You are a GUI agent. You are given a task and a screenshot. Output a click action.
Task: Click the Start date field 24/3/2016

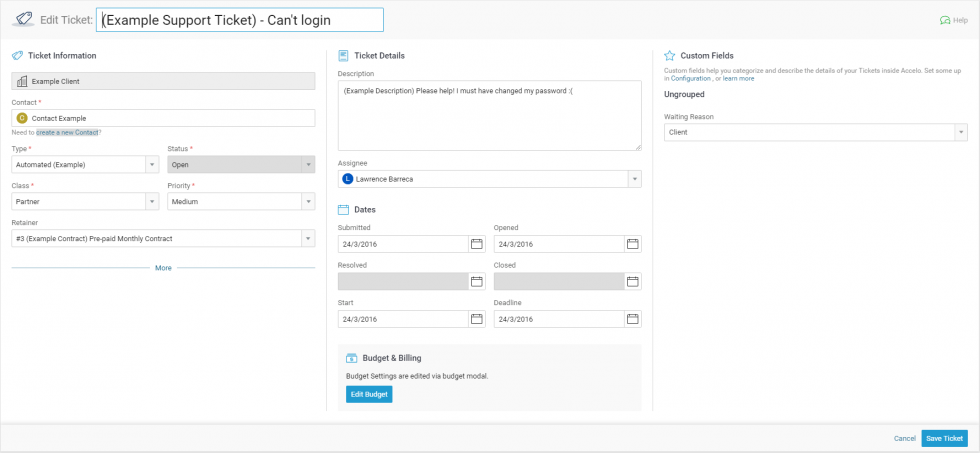point(403,319)
